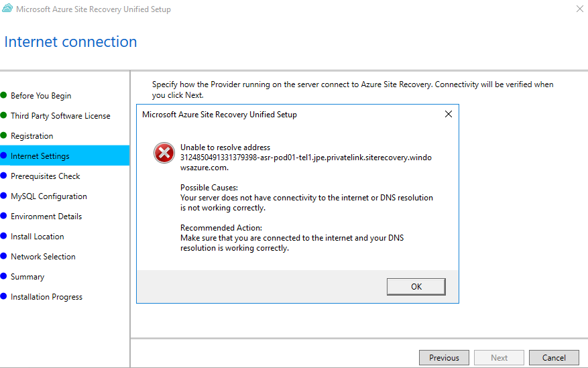Viewport: 588px width, 368px height.
Task: Click blue bullet beside Environment Details
Action: (x=3, y=215)
